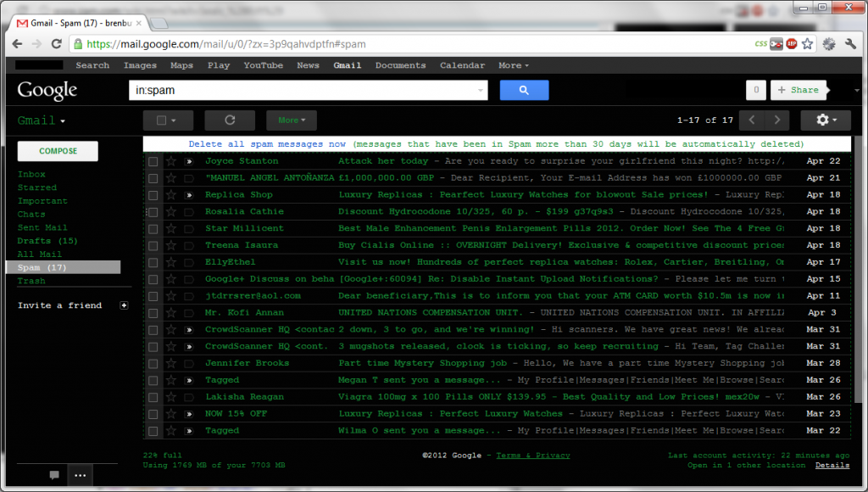This screenshot has height=492, width=868.
Task: Star the Joyce Stanton message
Action: click(x=171, y=161)
